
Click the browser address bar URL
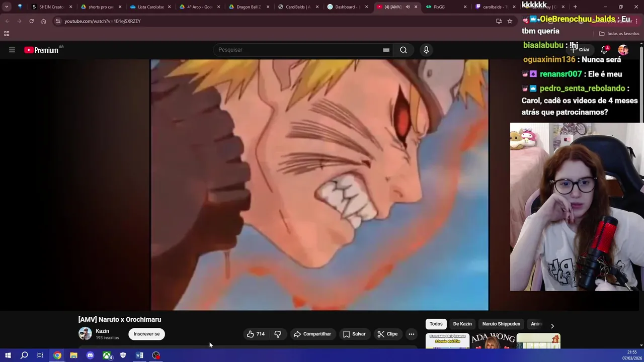click(103, 21)
